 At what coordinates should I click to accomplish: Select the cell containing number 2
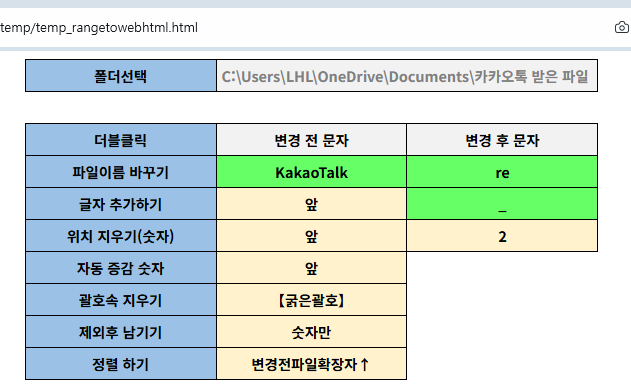point(502,236)
